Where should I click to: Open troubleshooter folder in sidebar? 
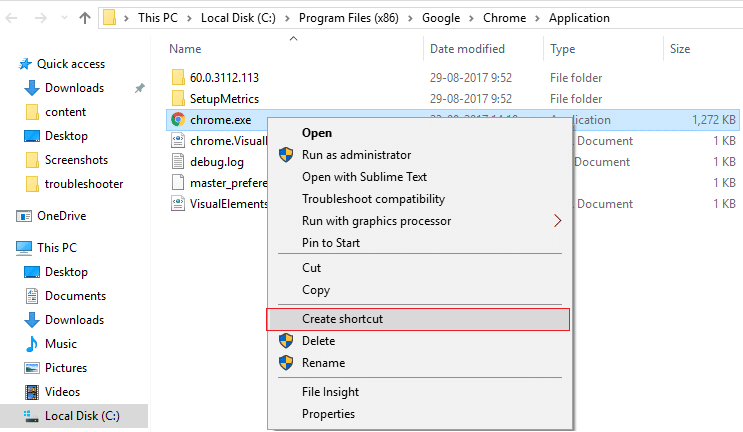coord(84,184)
